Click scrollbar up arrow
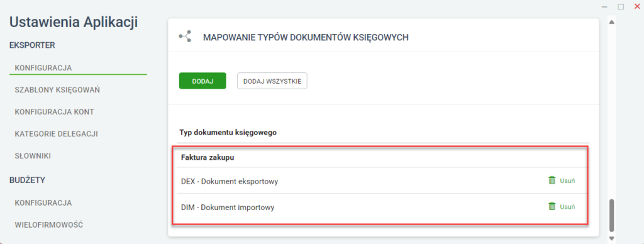Screen dimensions: 644x244 (x=611, y=22)
